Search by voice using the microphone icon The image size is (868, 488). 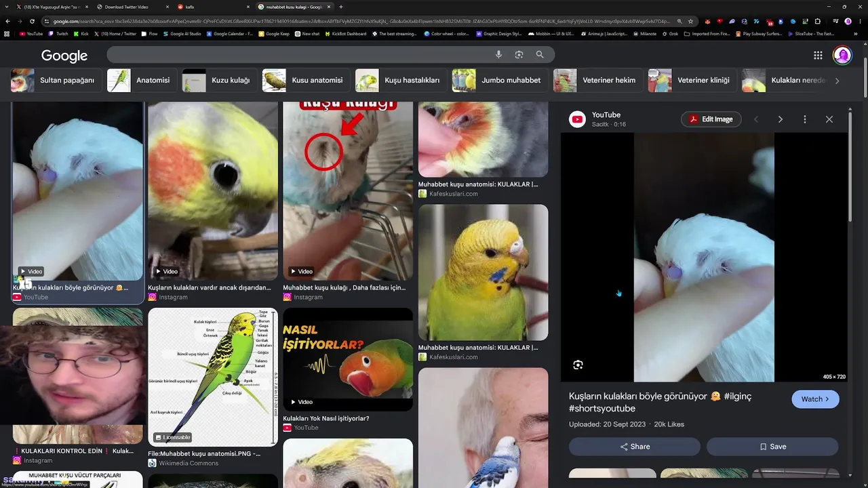498,55
